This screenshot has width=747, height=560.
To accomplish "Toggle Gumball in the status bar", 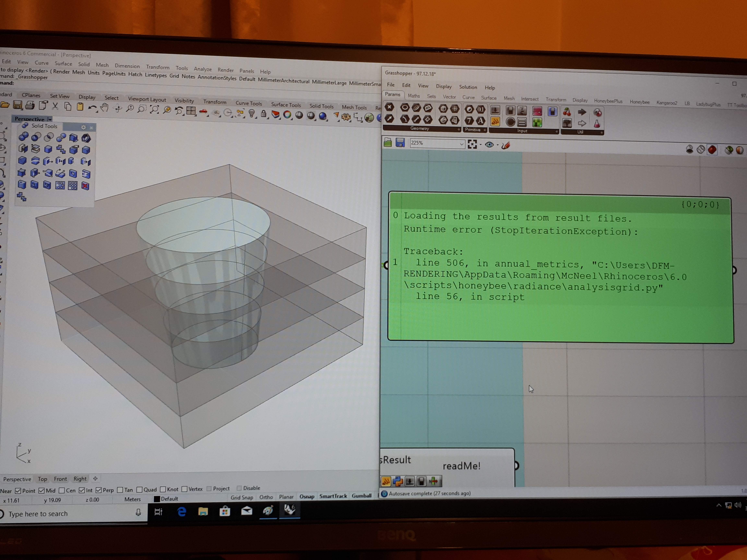I will coord(361,496).
